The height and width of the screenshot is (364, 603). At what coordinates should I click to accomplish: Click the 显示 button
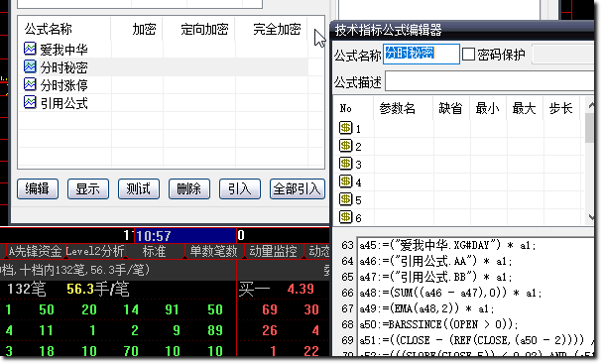pyautogui.click(x=88, y=188)
